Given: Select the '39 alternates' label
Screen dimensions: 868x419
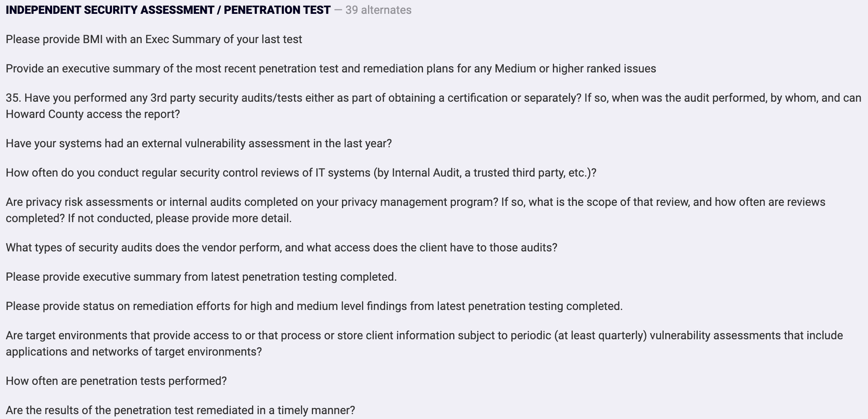Looking at the screenshot, I should 378,10.
